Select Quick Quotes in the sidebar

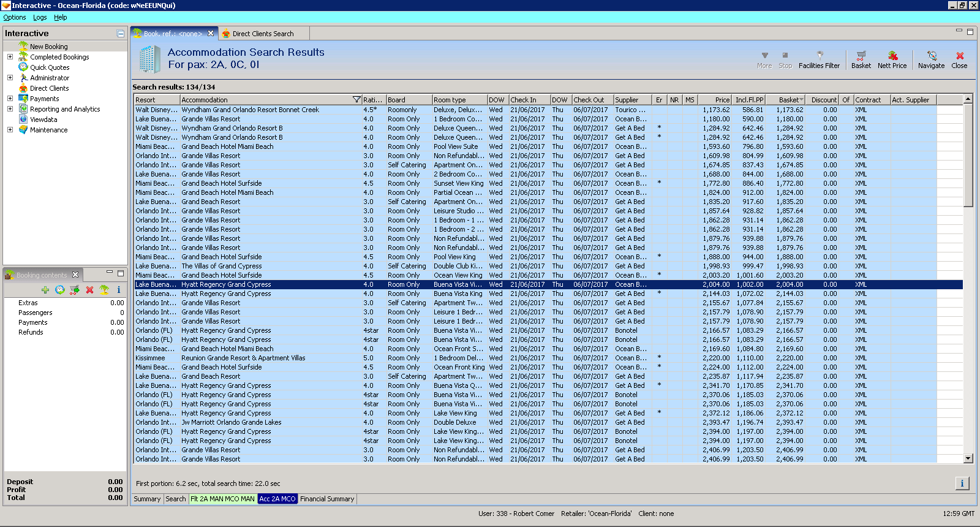click(x=50, y=67)
